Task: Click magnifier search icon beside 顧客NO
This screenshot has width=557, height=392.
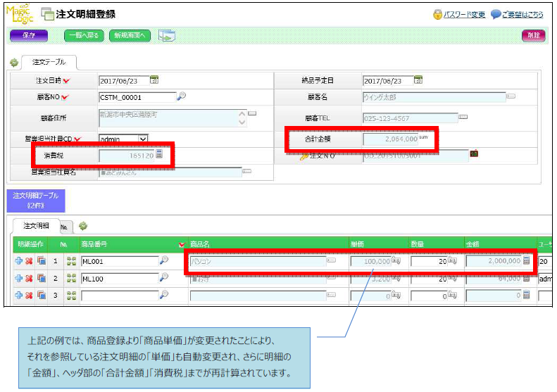Action: coord(181,96)
